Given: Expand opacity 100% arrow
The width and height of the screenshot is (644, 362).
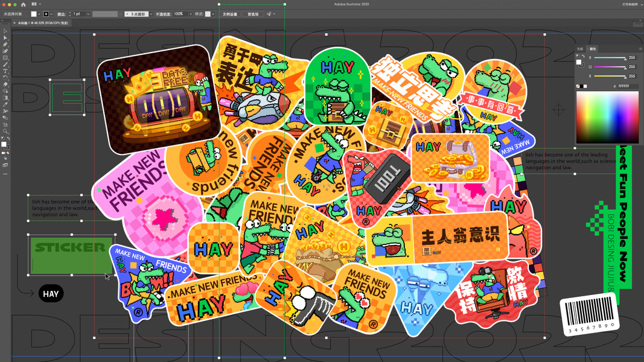Looking at the screenshot, I should point(191,14).
